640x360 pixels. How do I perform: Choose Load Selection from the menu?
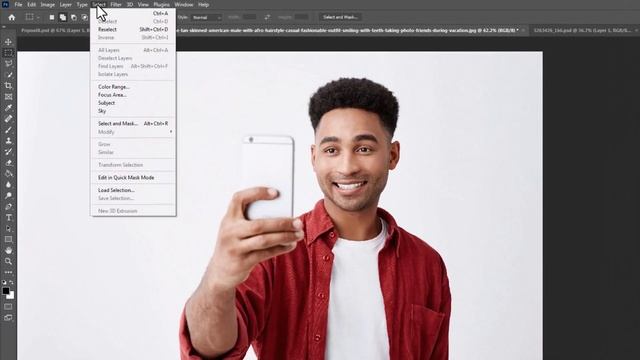click(133, 190)
